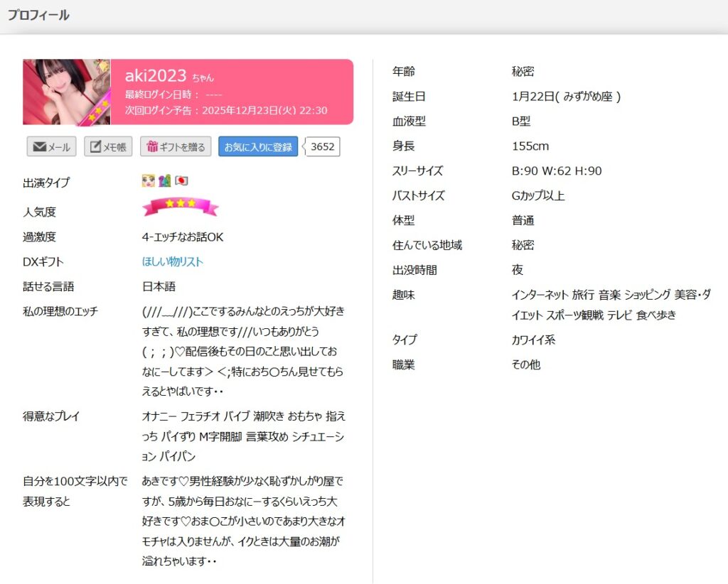Click the aki2023 username in the pink banner
Image resolution: width=728 pixels, height=584 pixels.
click(156, 76)
